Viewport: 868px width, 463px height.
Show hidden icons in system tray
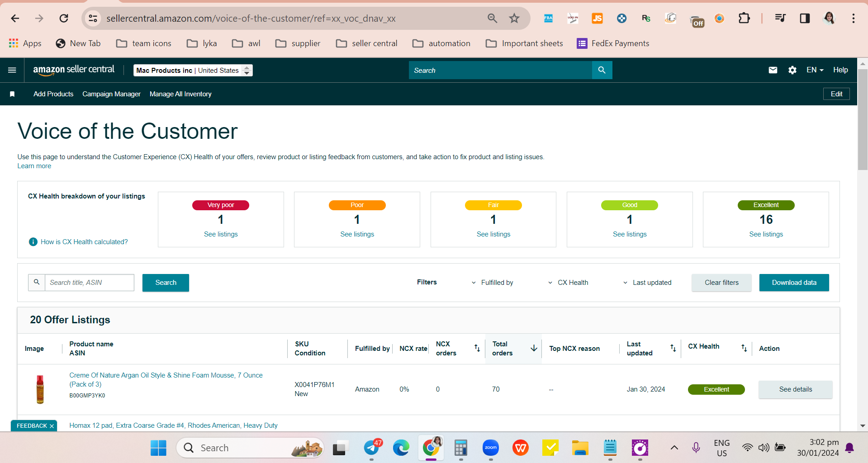coord(674,448)
